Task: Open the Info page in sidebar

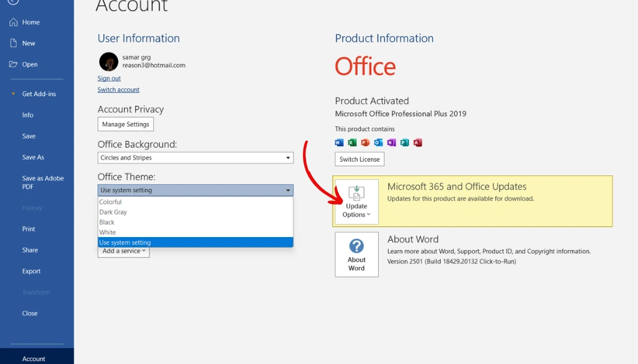Action: click(x=27, y=115)
